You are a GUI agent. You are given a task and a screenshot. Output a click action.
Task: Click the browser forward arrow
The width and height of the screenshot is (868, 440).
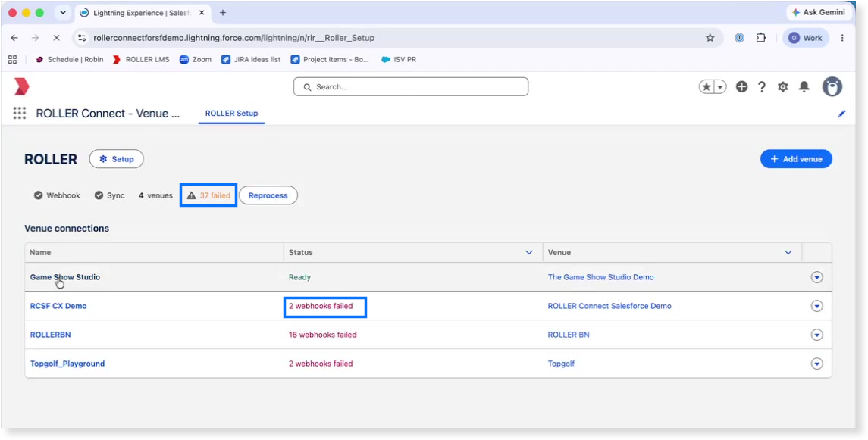tap(36, 38)
